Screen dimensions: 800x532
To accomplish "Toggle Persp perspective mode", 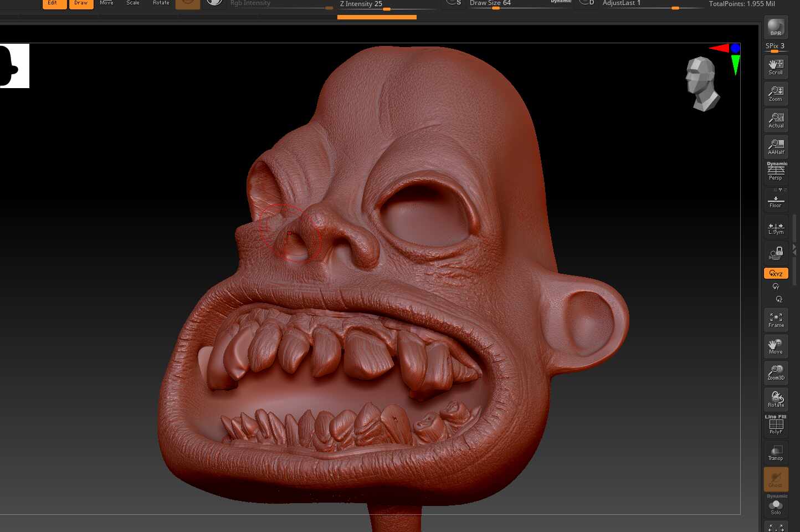I will point(776,172).
